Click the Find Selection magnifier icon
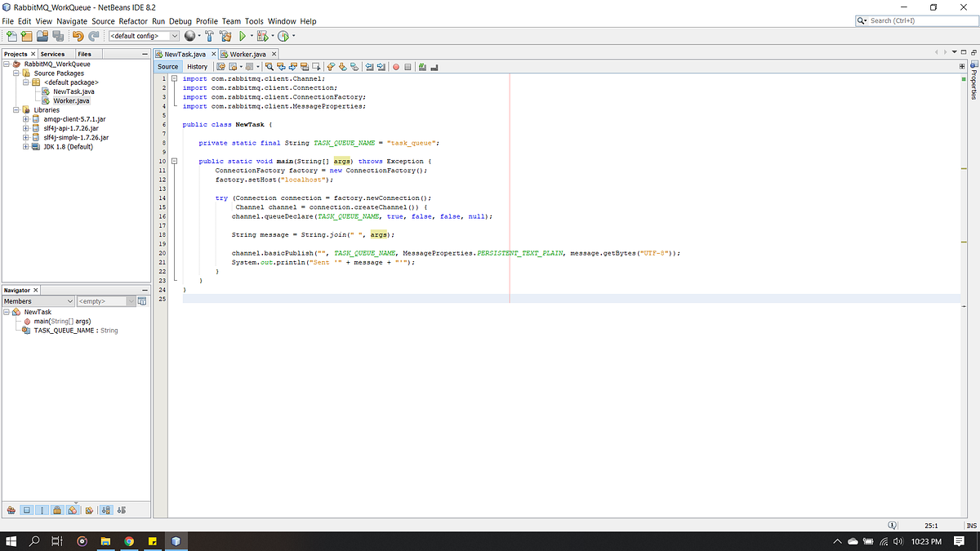Screen dimensions: 980x551 coord(269,67)
